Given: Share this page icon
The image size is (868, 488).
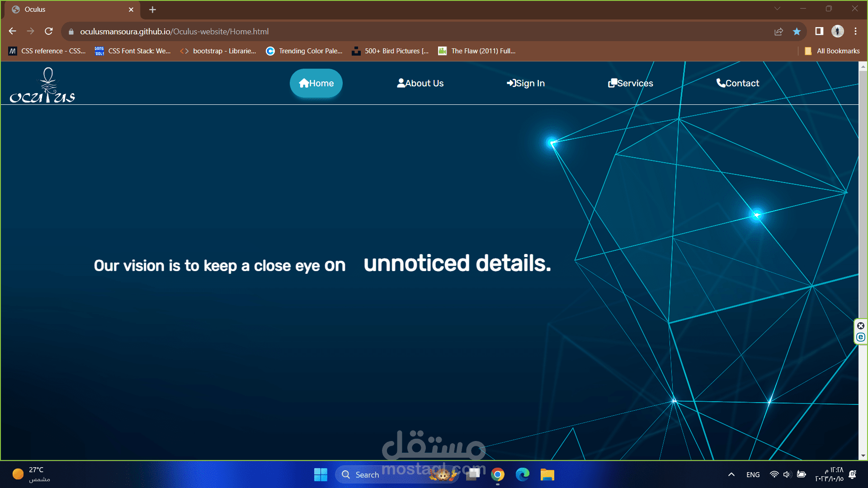Looking at the screenshot, I should tap(778, 32).
